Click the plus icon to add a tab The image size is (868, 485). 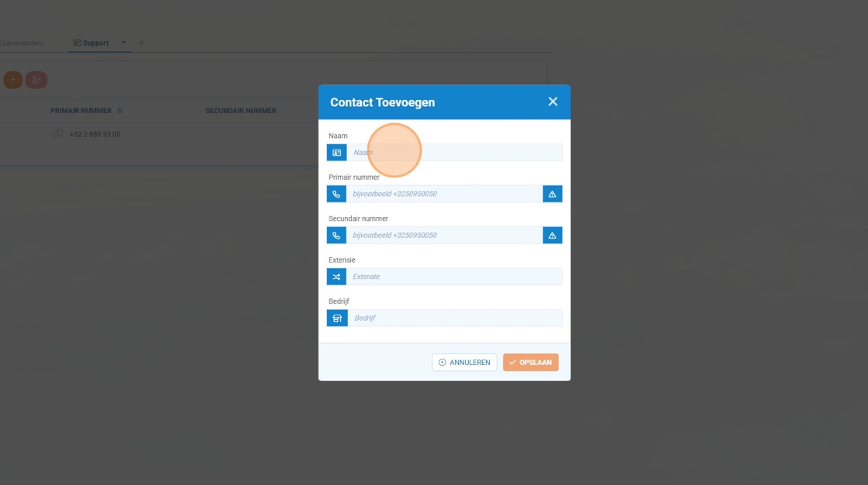pyautogui.click(x=141, y=43)
